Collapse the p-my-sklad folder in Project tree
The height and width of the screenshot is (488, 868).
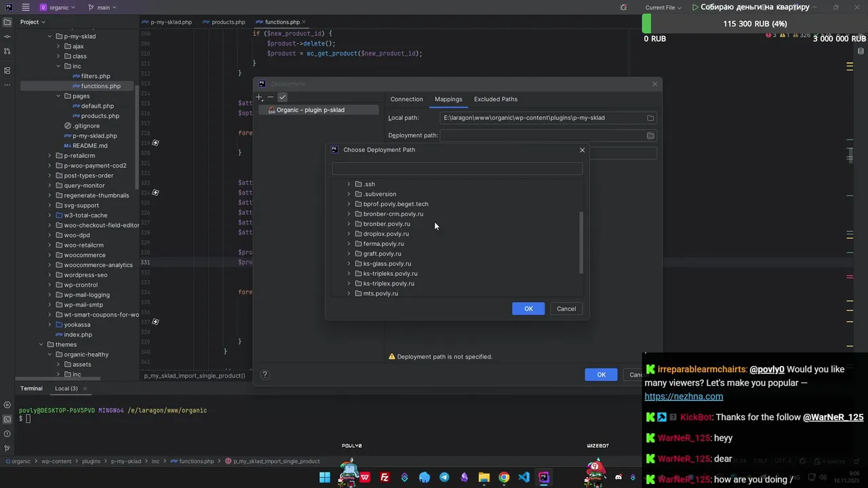[x=50, y=37]
